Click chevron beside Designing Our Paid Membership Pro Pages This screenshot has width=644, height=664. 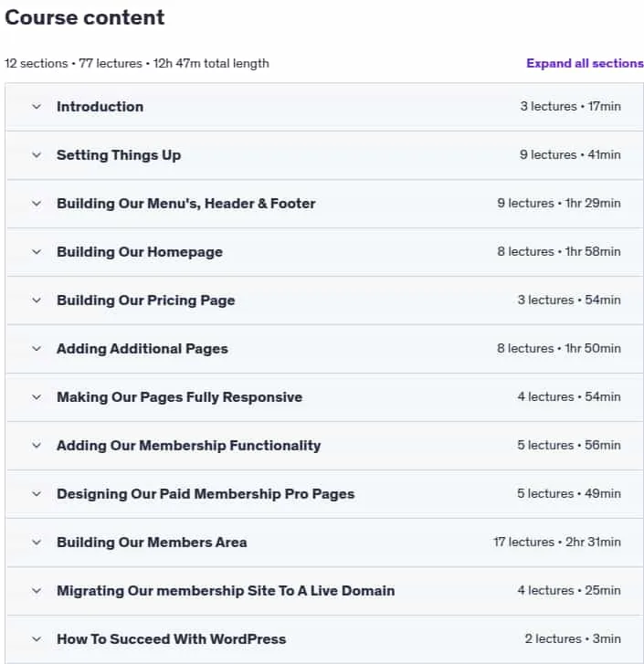(x=37, y=494)
